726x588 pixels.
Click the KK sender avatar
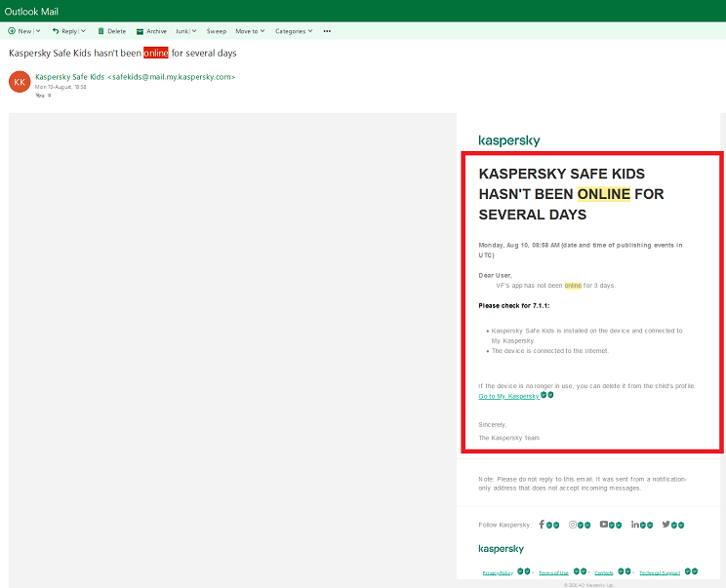(x=20, y=82)
